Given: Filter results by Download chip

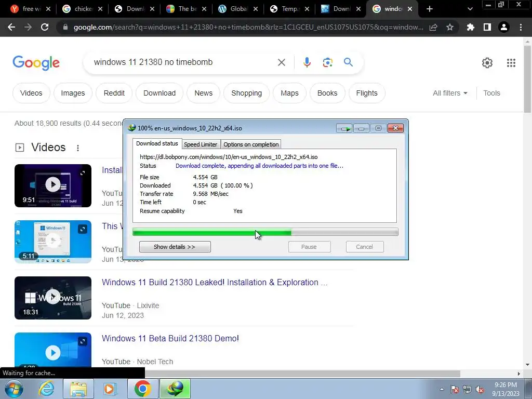Looking at the screenshot, I should (x=159, y=93).
